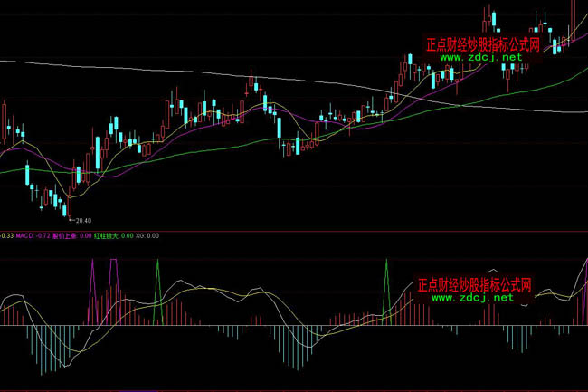The image size is (588, 392).
Task: Open the green www.zdcj.net link in the upper chart
Action: (481, 57)
